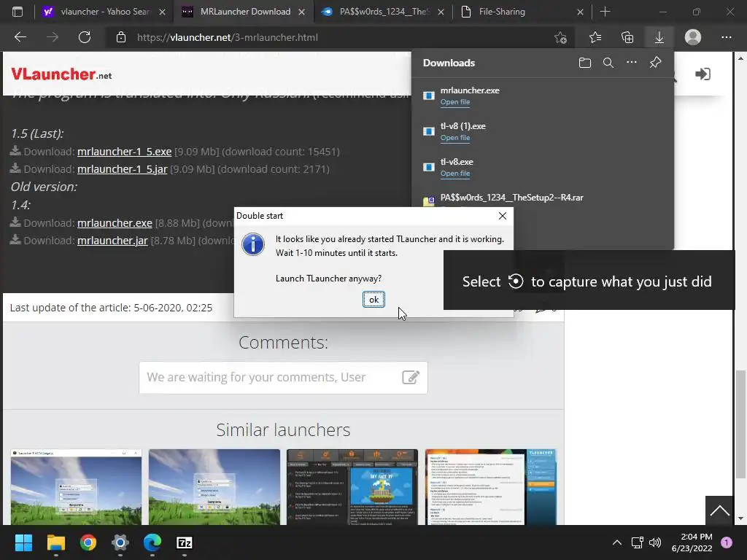Viewport: 747px width, 560px height.
Task: Download old version mrlauncher.exe link
Action: [115, 223]
